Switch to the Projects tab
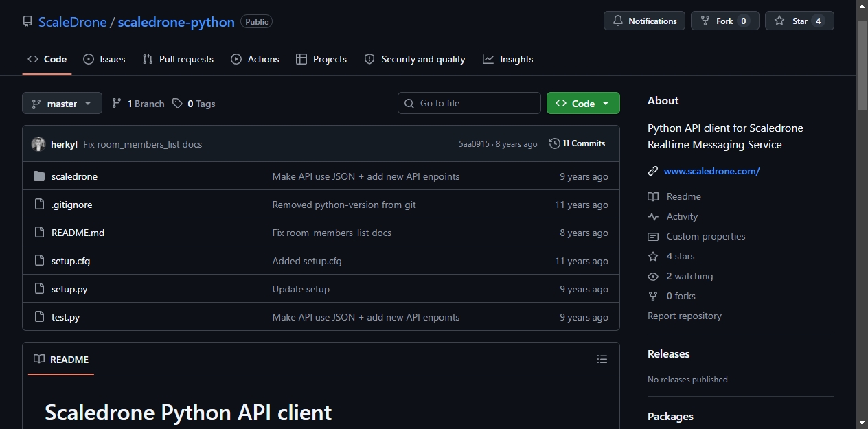This screenshot has height=429, width=868. (x=321, y=59)
